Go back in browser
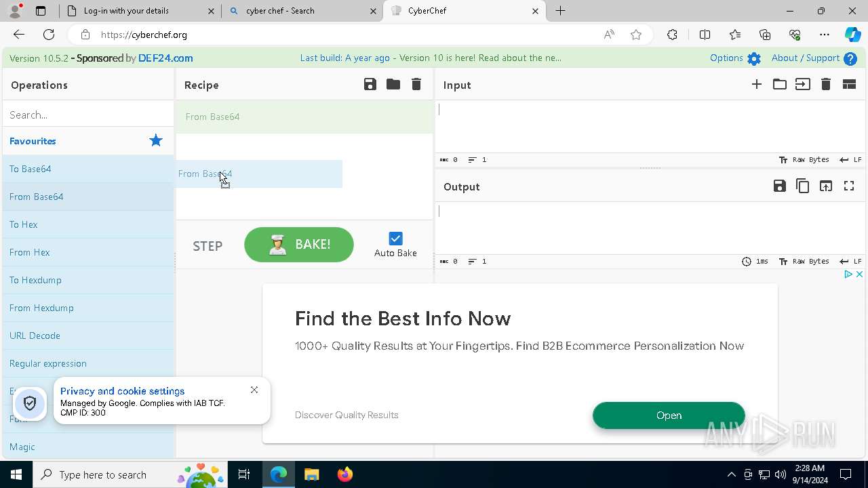Screen dimensions: 868x488 tap(19, 35)
